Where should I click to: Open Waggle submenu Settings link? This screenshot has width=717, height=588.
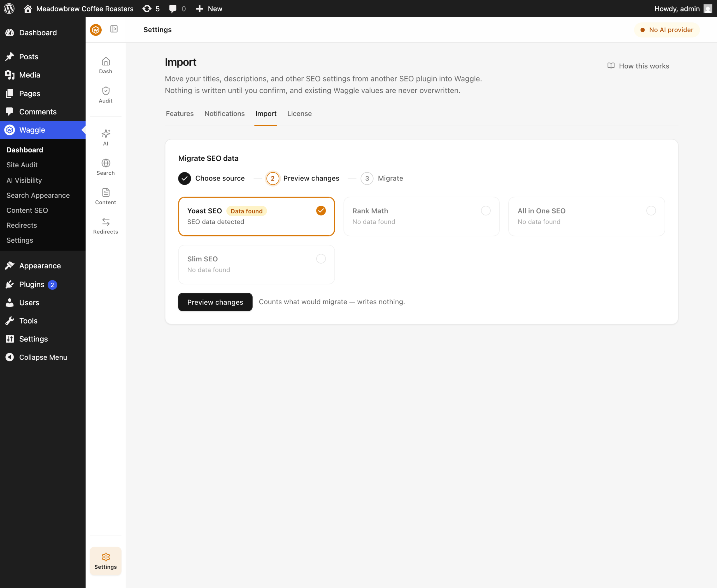pos(20,240)
